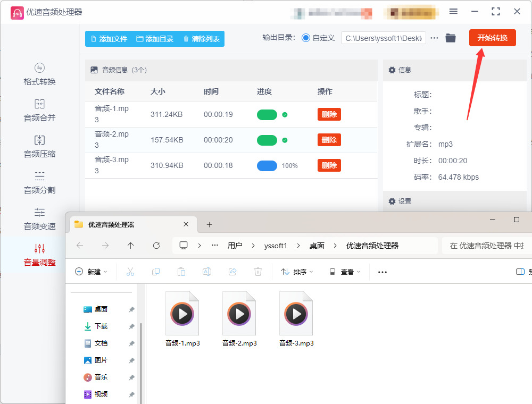532x404 pixels.
Task: Click the output directory path field
Action: (384, 38)
